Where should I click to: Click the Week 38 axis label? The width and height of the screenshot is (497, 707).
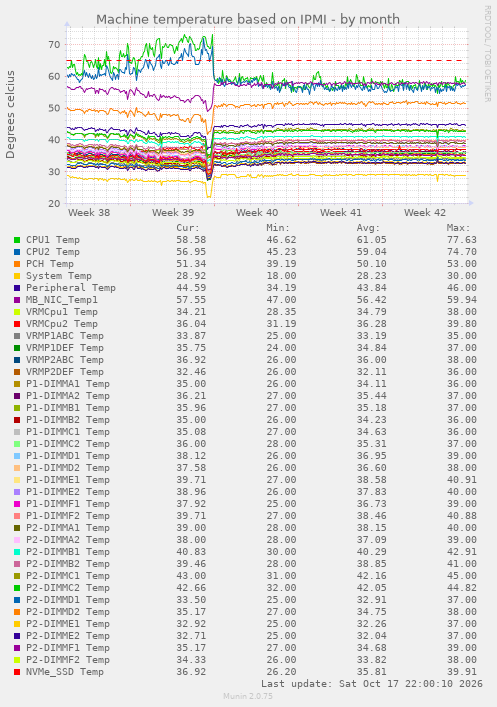89,212
